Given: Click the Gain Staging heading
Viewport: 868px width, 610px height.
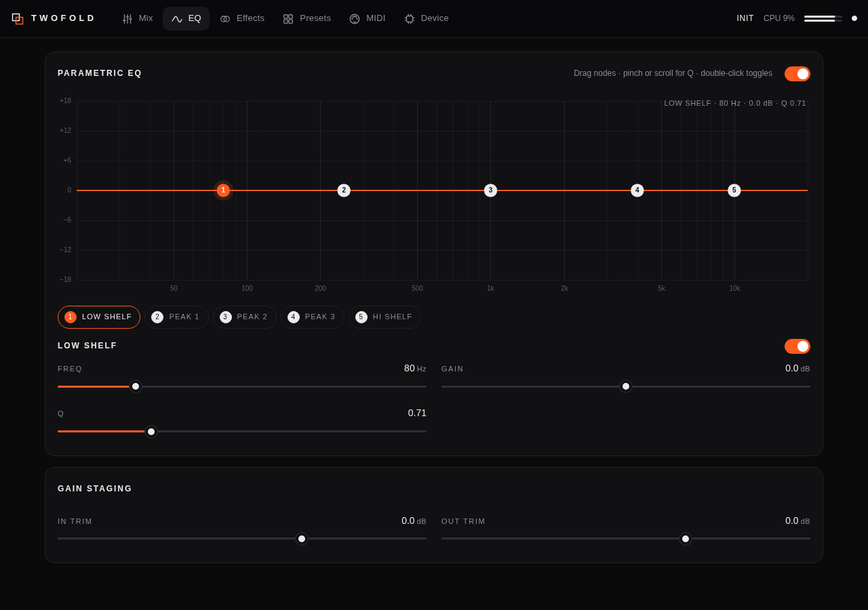Looking at the screenshot, I should (x=95, y=489).
